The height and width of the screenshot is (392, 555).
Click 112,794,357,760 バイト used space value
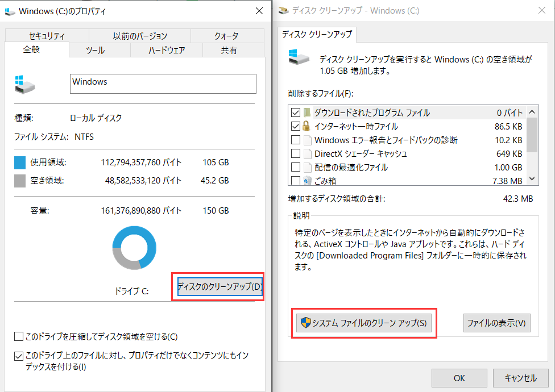click(x=141, y=162)
